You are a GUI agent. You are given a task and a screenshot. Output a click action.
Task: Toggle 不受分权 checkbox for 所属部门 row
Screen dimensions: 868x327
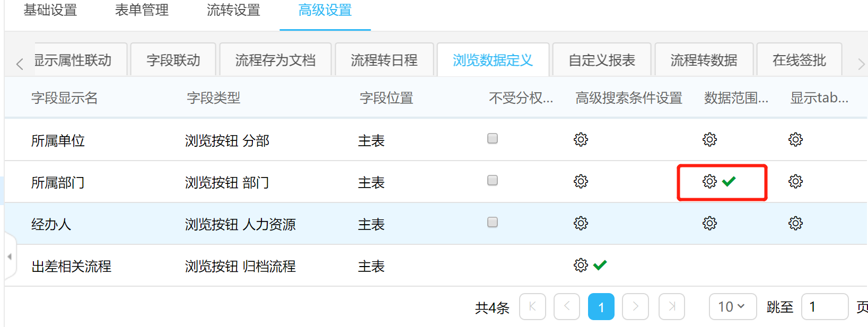pyautogui.click(x=493, y=180)
